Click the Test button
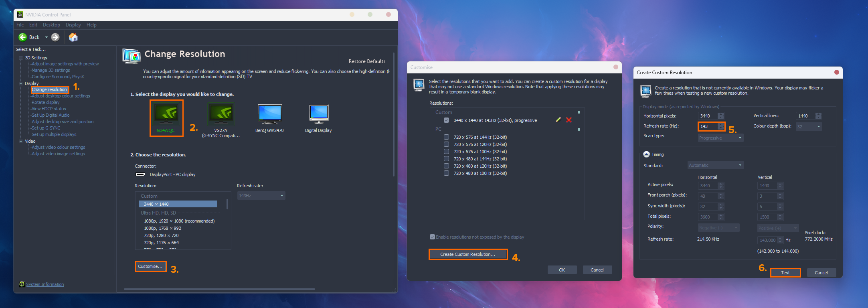868x308 pixels. (x=785, y=273)
